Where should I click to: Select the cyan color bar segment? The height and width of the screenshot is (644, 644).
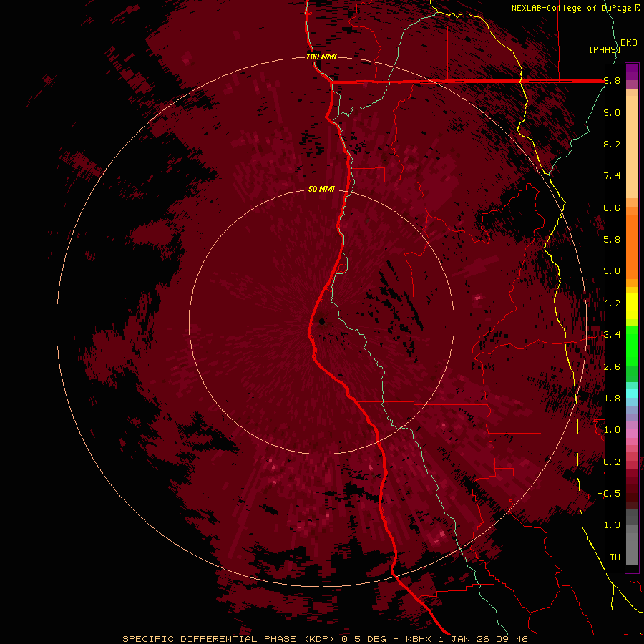[x=632, y=394]
